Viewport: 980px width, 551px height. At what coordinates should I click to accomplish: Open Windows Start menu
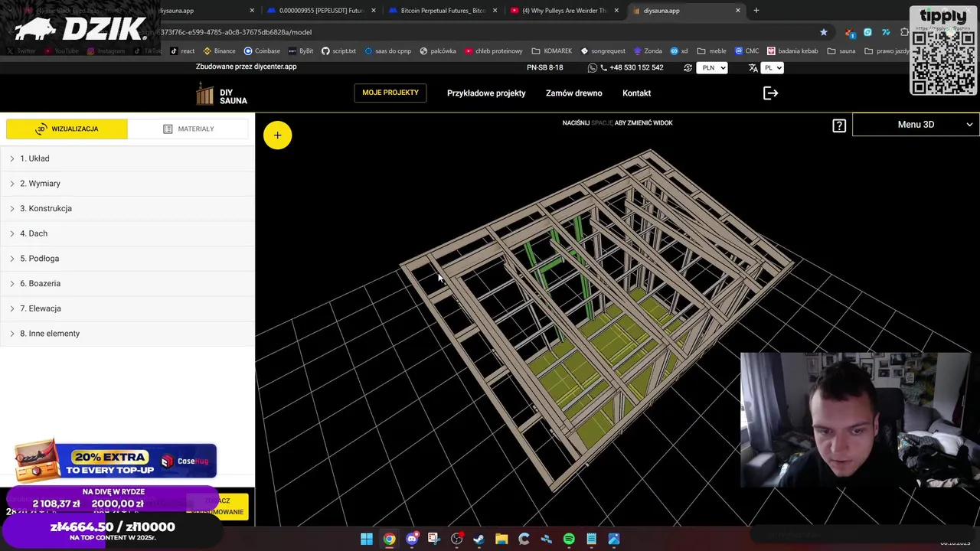click(367, 539)
